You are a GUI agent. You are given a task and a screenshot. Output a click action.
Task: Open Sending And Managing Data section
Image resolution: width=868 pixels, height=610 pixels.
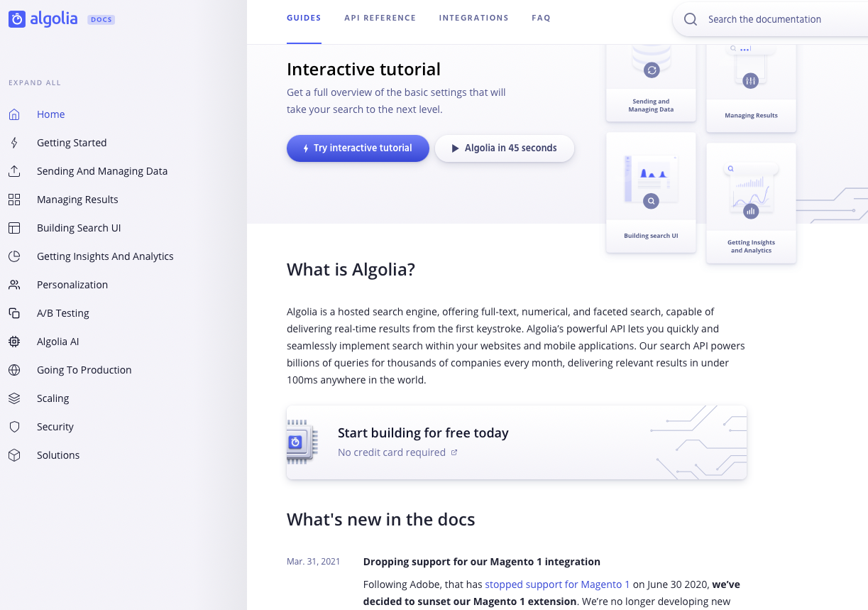[102, 171]
